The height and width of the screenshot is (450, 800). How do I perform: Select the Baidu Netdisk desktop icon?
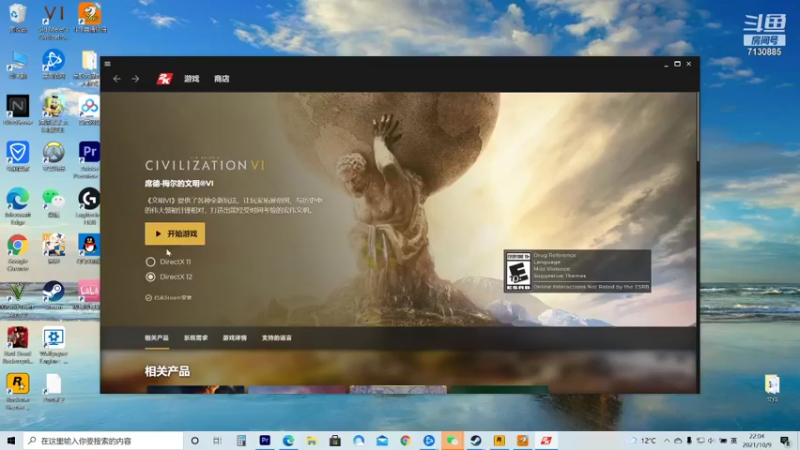(89, 110)
